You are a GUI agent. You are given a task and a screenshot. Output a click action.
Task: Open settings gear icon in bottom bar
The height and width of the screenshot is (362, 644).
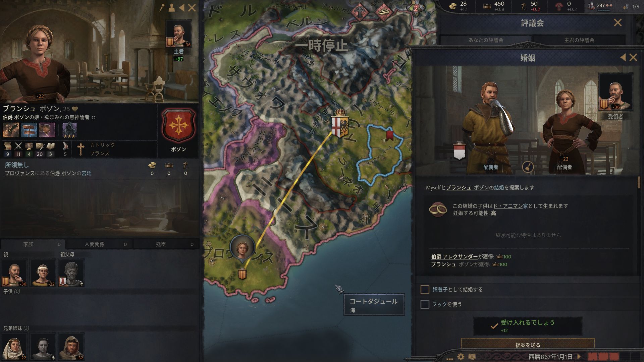[461, 357]
